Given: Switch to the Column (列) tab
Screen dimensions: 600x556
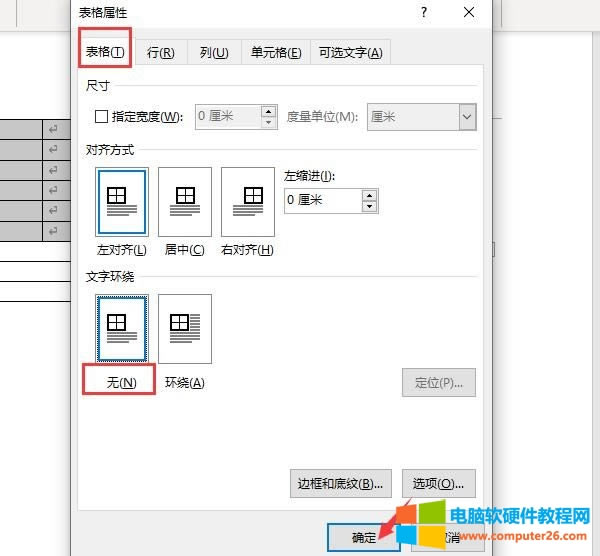Looking at the screenshot, I should tap(214, 52).
